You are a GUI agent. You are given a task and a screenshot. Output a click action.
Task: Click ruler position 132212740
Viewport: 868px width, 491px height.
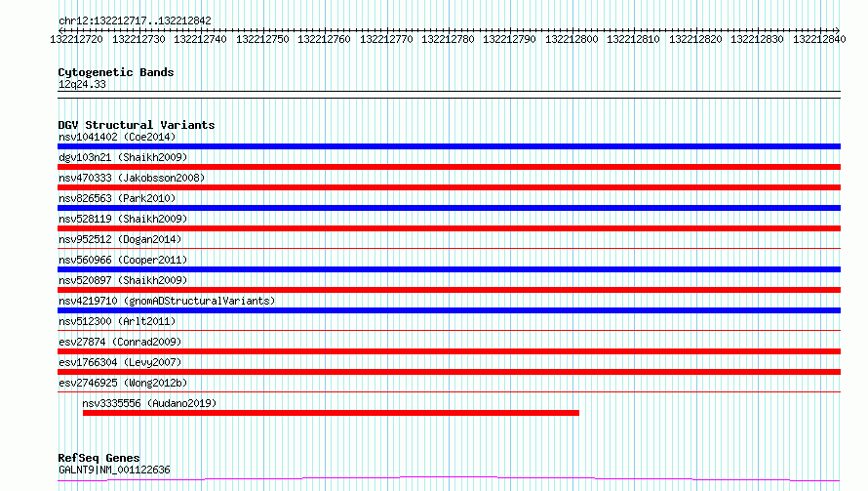[x=200, y=39]
